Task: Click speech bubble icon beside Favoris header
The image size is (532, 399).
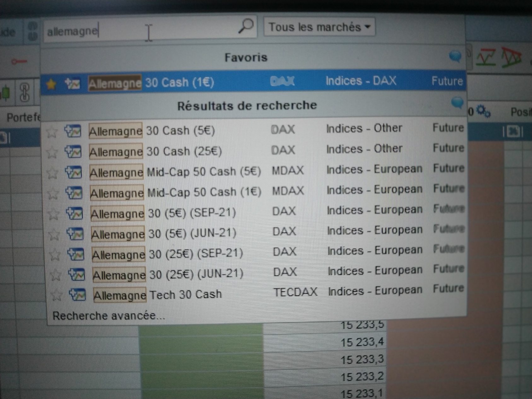Action: click(x=455, y=57)
